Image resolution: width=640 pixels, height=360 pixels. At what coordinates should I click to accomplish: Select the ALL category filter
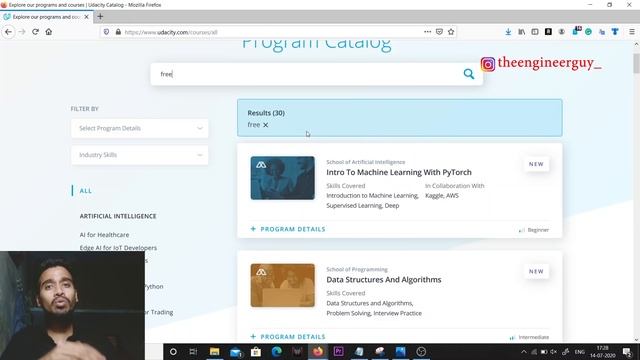point(86,191)
